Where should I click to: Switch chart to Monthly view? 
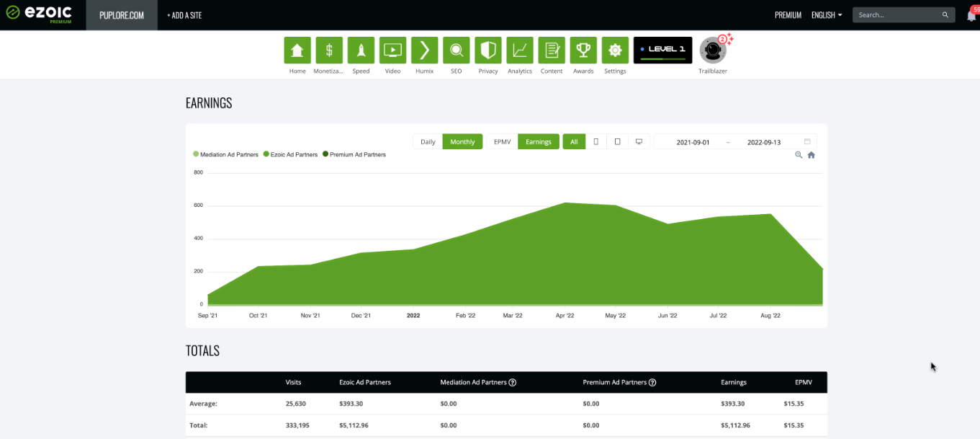tap(462, 142)
